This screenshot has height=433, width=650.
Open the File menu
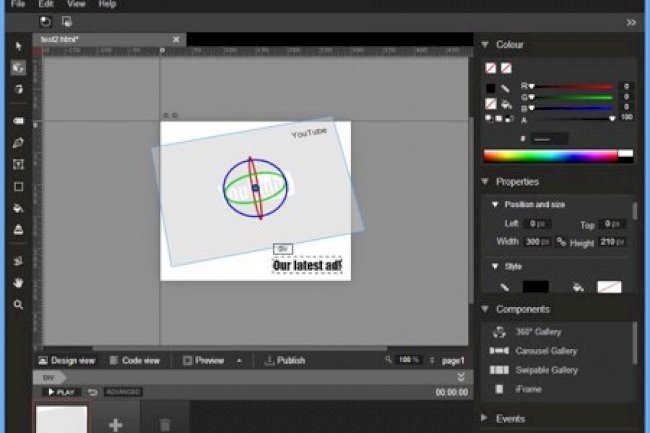coord(17,5)
